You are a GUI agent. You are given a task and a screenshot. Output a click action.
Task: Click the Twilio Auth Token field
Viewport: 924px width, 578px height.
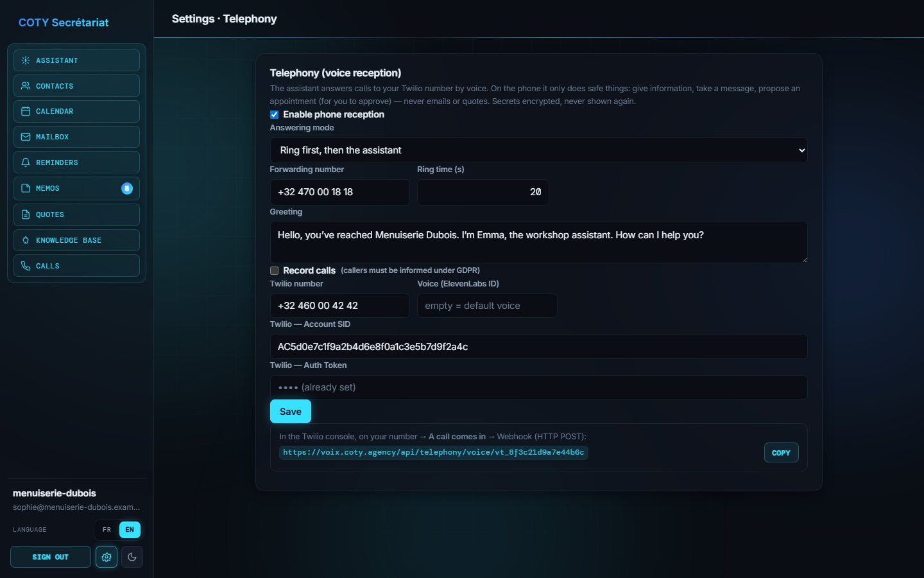click(538, 387)
